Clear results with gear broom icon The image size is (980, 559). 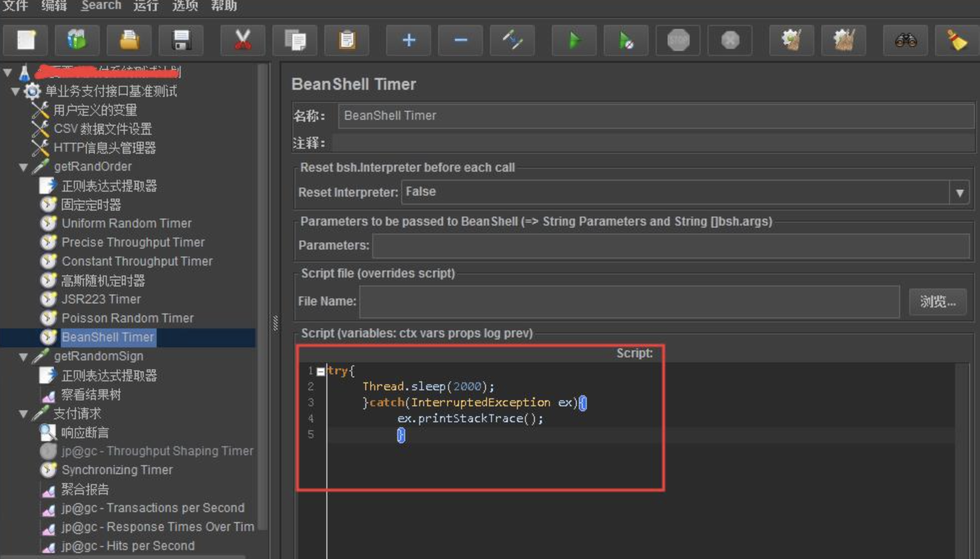coord(792,40)
